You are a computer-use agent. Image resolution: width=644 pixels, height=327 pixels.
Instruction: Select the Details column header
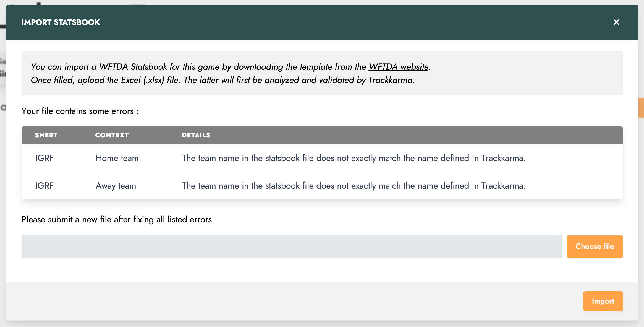click(196, 135)
